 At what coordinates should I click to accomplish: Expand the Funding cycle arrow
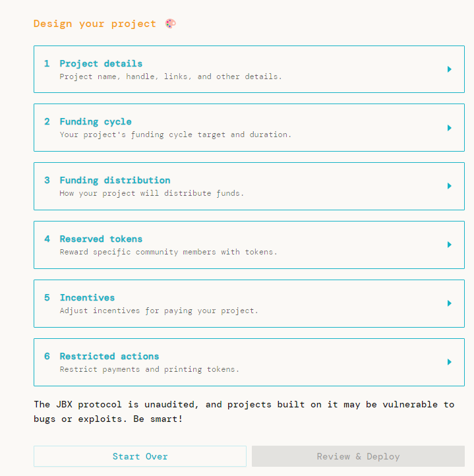pos(450,128)
